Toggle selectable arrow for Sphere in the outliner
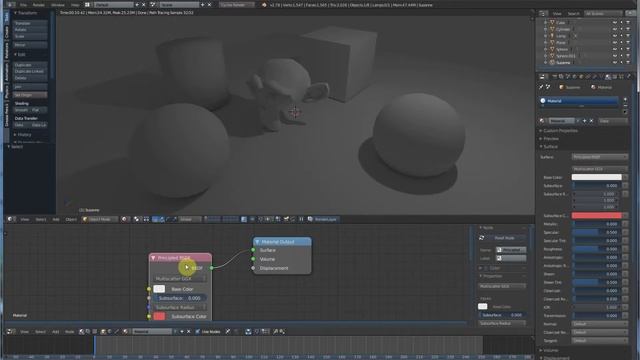The image size is (640, 360). 621,49
